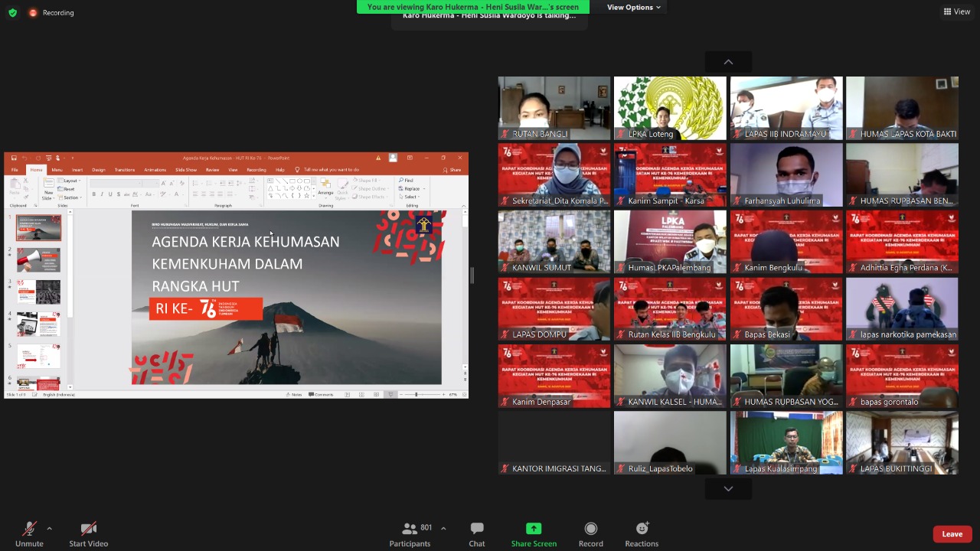Image resolution: width=980 pixels, height=551 pixels.
Task: Apply bold formatting to text
Action: tap(93, 193)
